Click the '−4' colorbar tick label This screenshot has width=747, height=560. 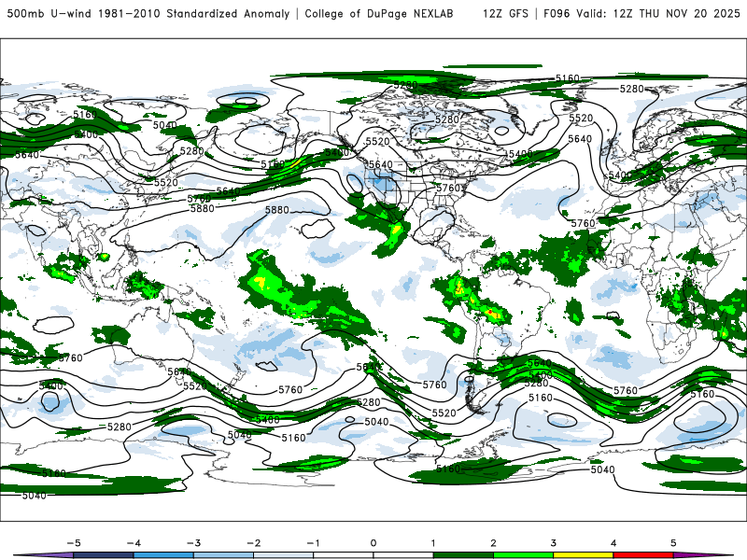pos(133,543)
